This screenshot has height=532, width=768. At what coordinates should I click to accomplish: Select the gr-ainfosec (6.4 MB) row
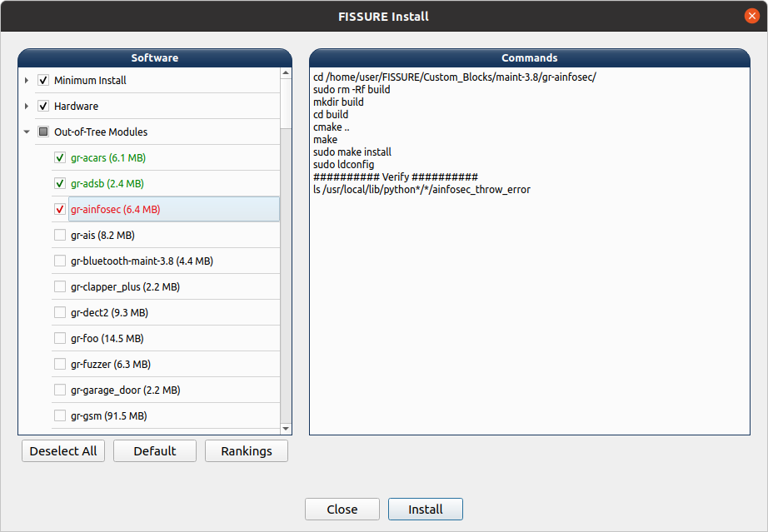(x=174, y=210)
